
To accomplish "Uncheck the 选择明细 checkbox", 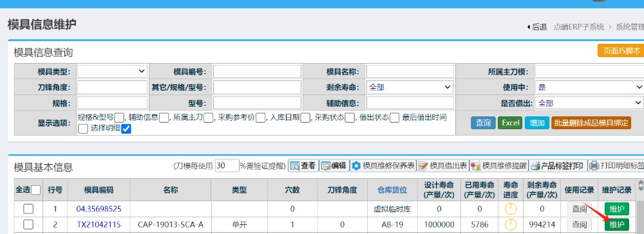I will coord(126,129).
